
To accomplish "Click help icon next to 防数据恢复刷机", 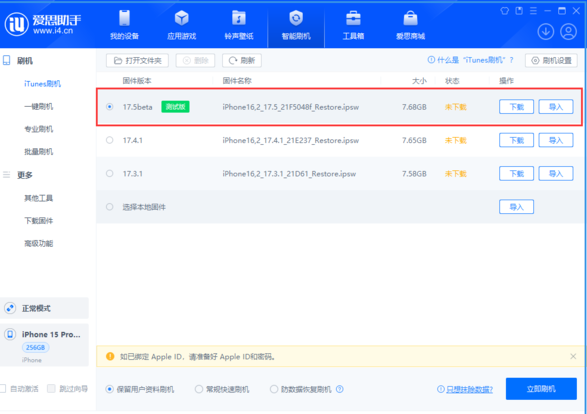I will pyautogui.click(x=340, y=389).
